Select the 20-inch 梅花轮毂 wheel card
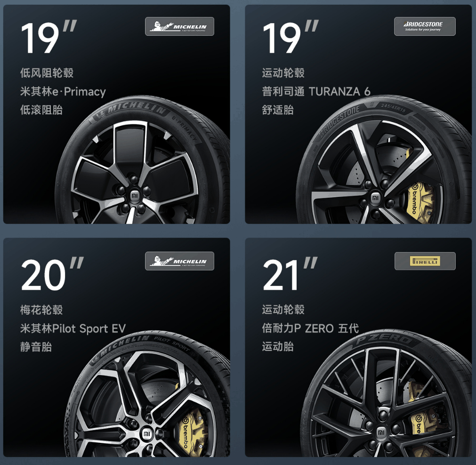This screenshot has height=465, width=476. [117, 348]
